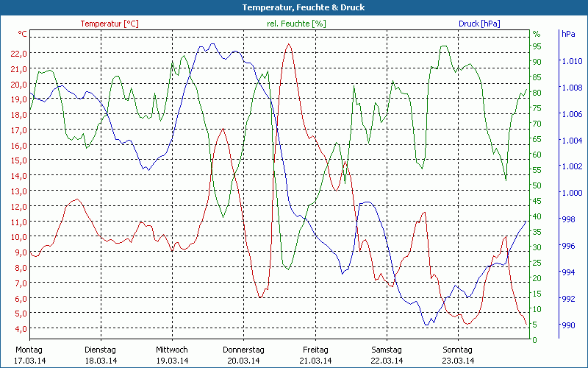Click the green '%' axis unit label

[536, 34]
